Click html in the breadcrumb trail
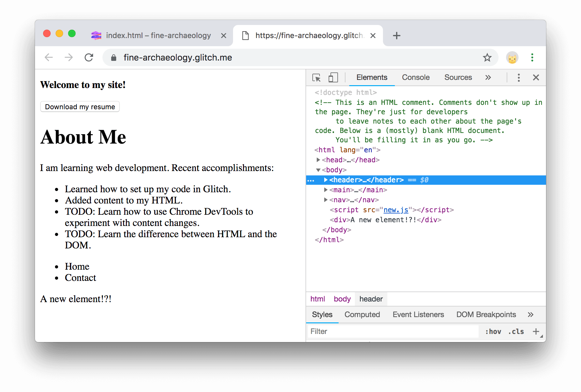Image resolution: width=581 pixels, height=392 pixels. [x=318, y=299]
